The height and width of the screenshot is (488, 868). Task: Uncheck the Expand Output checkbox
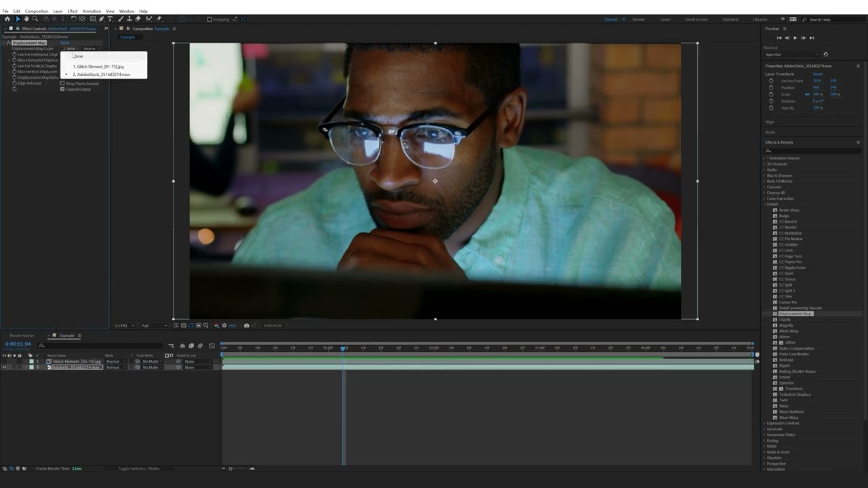pyautogui.click(x=62, y=89)
